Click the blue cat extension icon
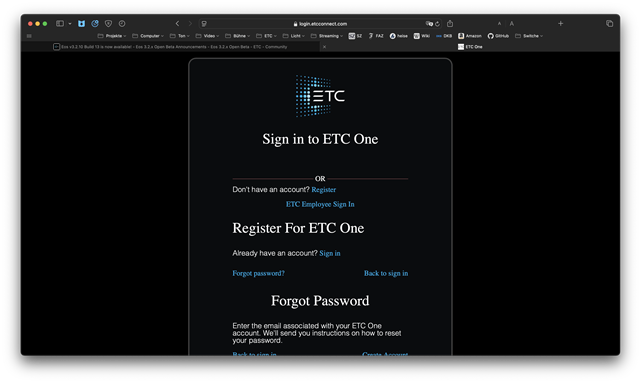Viewport: 640px width, 382px height. tap(81, 24)
